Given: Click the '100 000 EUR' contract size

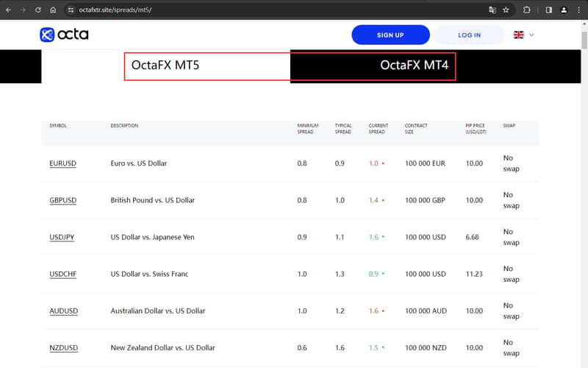Looking at the screenshot, I should 425,163.
